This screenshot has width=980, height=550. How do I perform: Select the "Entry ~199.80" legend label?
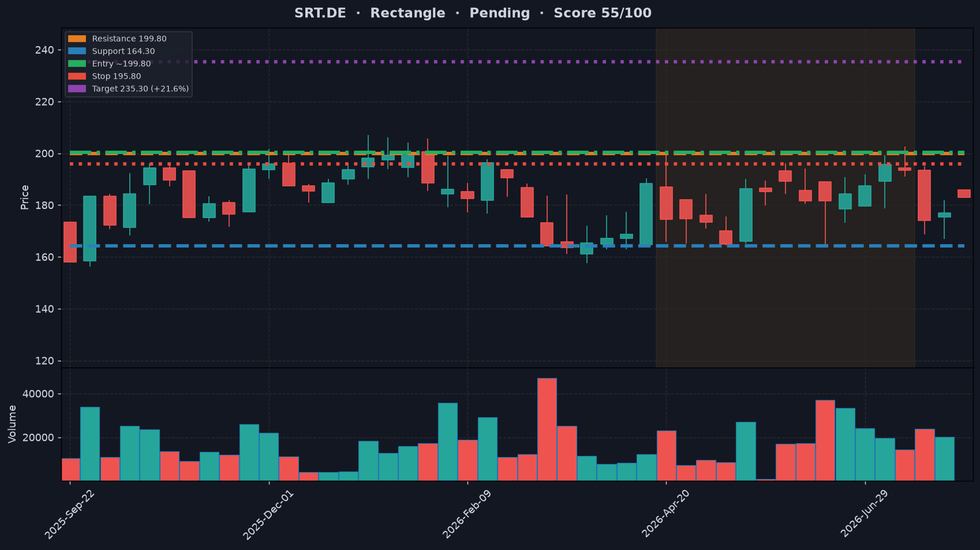(x=122, y=64)
